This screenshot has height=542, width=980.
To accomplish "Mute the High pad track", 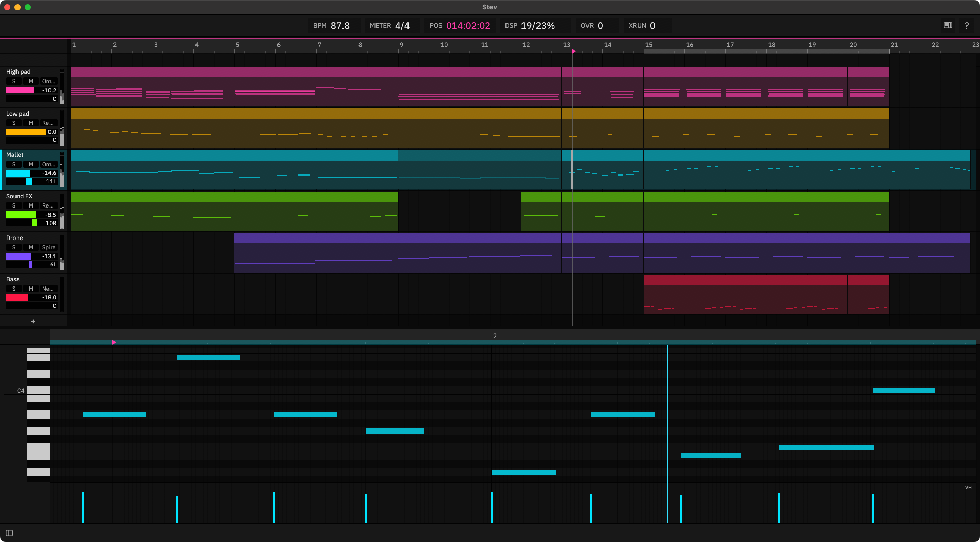I will click(31, 81).
